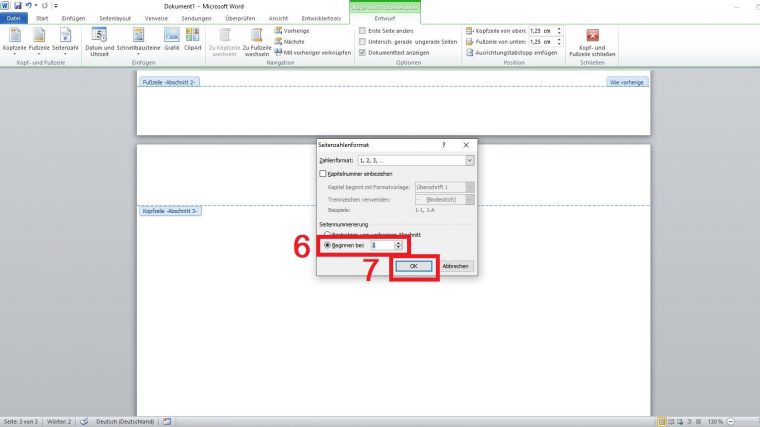This screenshot has width=760, height=427.
Task: Enable Kapitelnummer einbeziehen checkbox
Action: pos(323,174)
